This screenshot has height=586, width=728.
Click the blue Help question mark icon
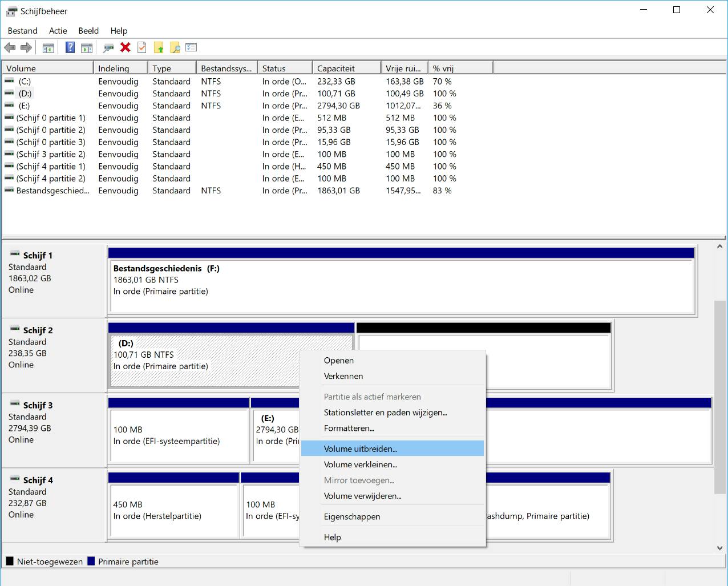point(70,48)
